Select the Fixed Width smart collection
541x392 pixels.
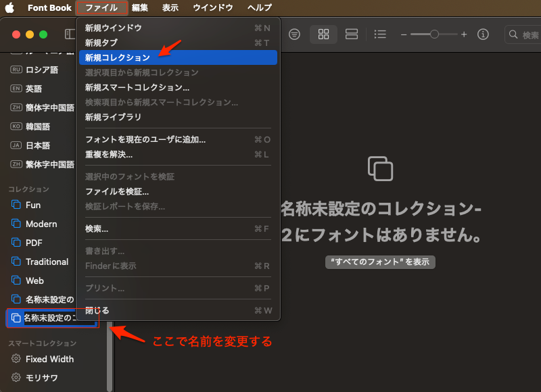click(x=49, y=359)
